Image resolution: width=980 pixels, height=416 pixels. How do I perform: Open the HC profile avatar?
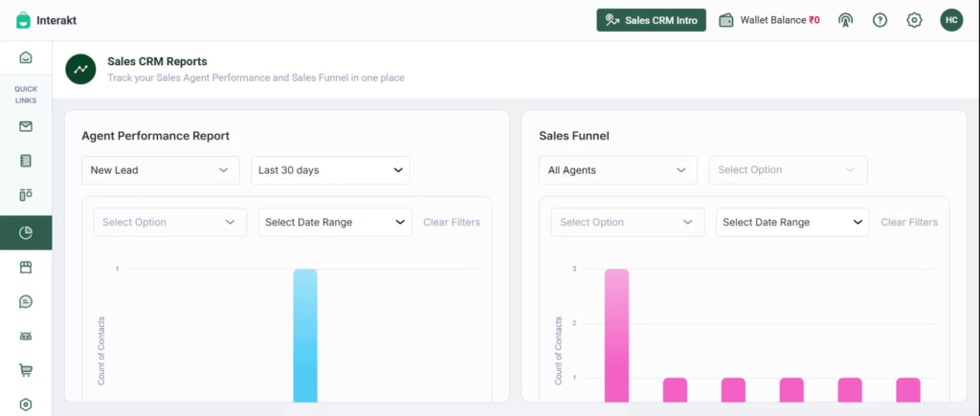click(x=951, y=20)
